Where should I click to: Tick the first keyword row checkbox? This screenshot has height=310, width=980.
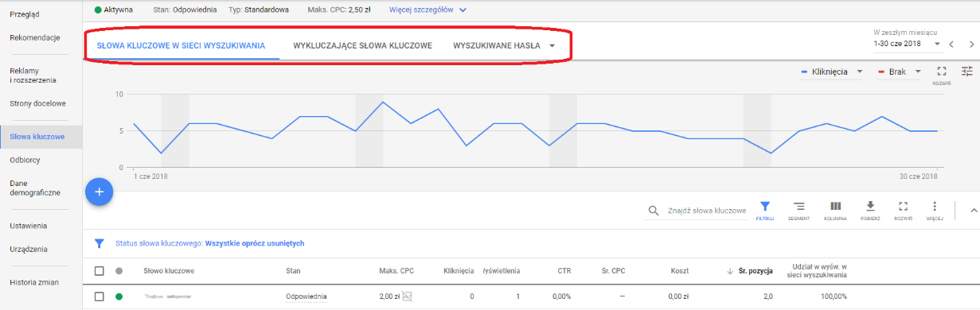pos(100,296)
